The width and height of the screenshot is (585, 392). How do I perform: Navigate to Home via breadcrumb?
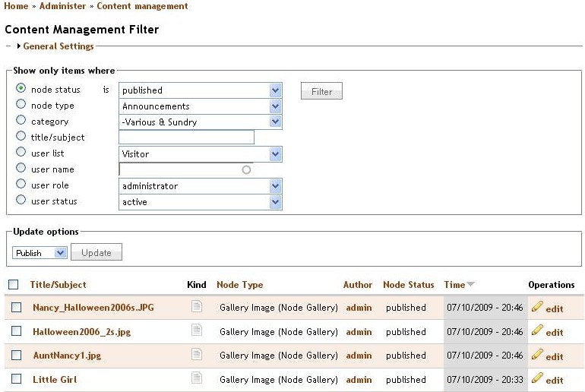click(16, 6)
